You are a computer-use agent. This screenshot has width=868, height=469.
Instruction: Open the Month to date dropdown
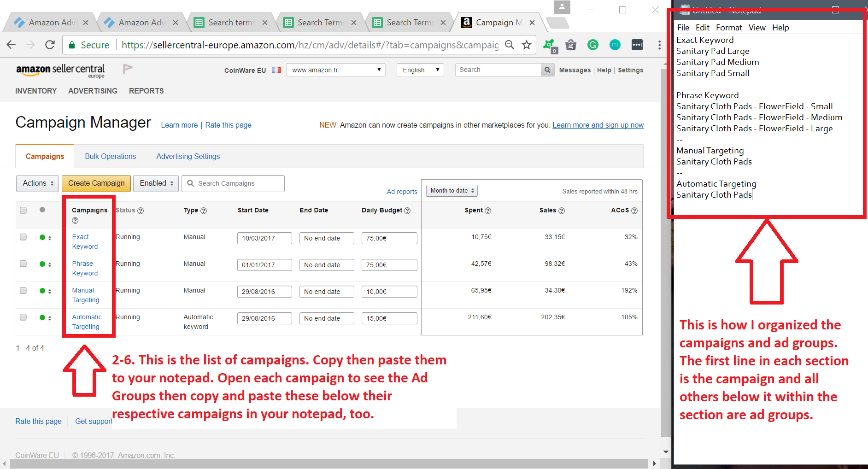(452, 191)
